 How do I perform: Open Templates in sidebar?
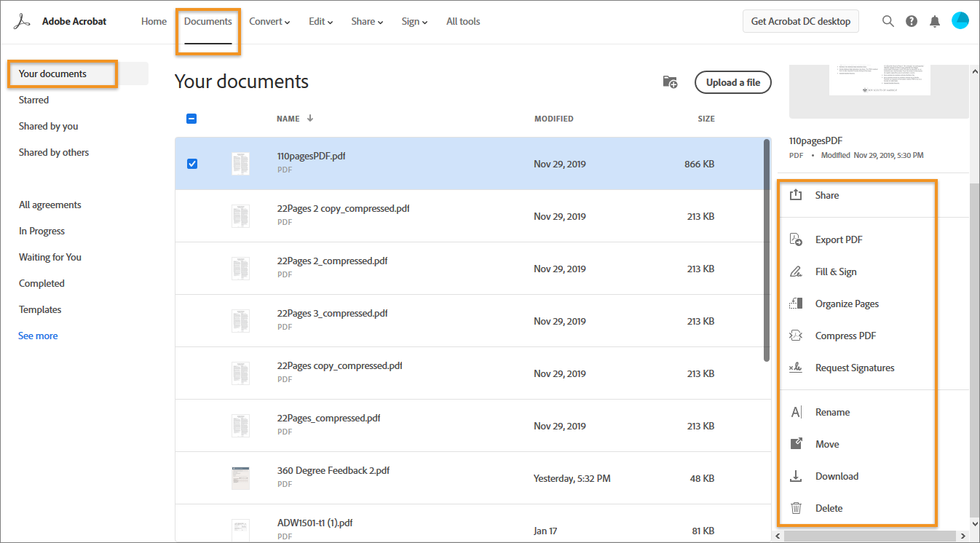click(x=40, y=309)
